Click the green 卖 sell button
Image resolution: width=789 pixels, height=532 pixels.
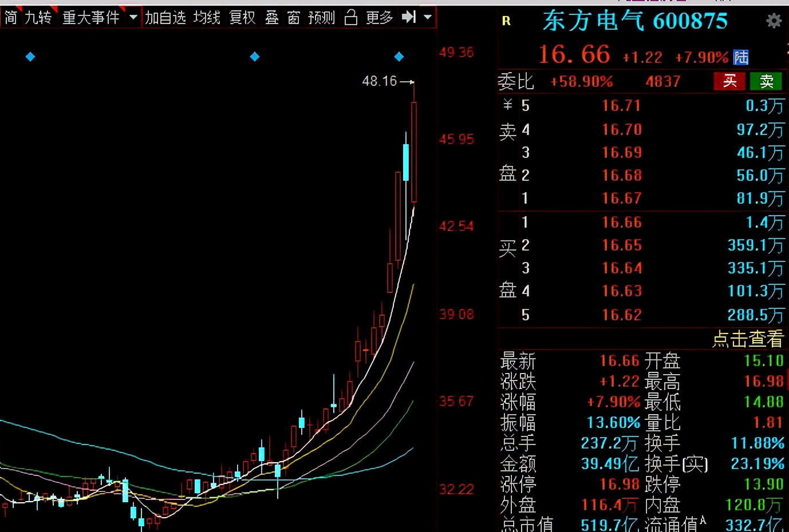click(766, 81)
